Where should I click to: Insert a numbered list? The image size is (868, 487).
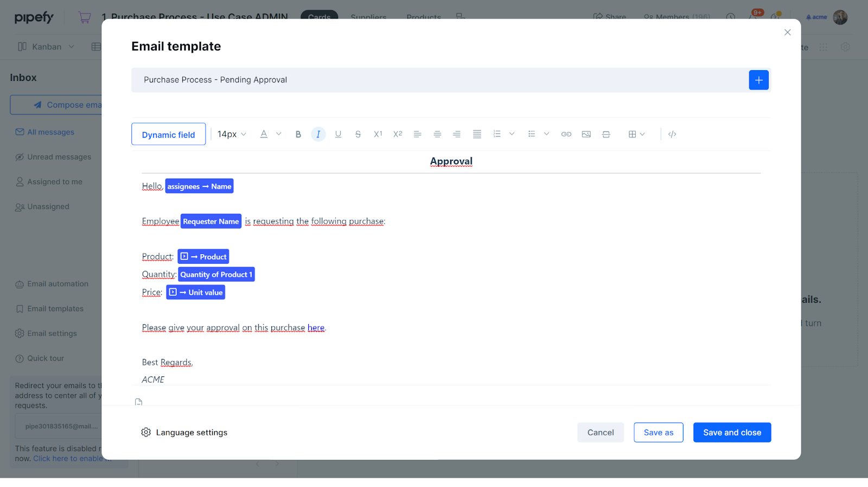point(497,134)
